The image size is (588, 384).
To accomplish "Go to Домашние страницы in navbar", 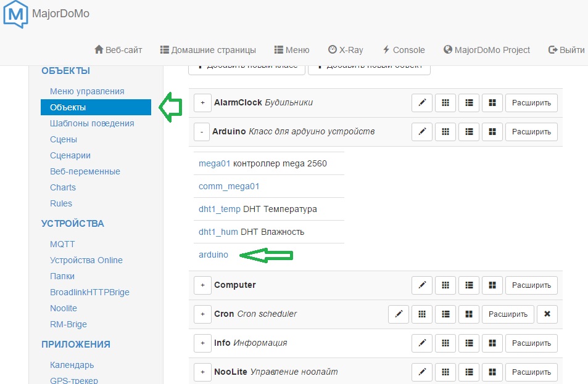I will (x=208, y=50).
